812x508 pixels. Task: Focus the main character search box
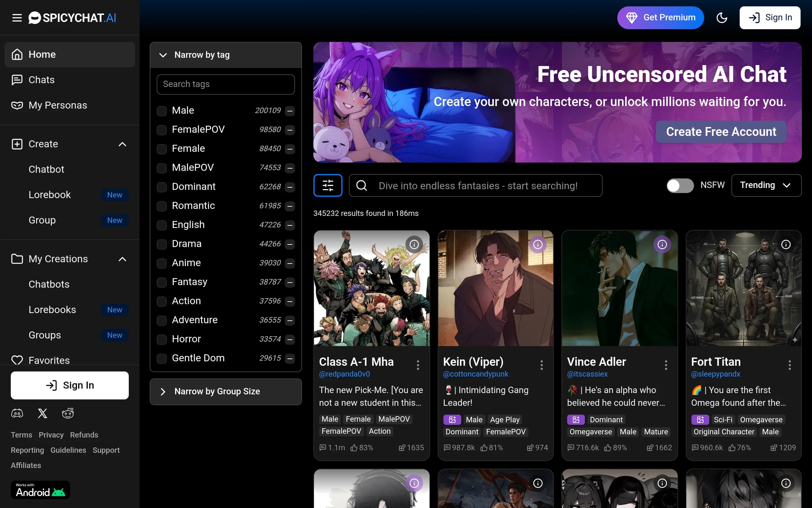(x=475, y=185)
